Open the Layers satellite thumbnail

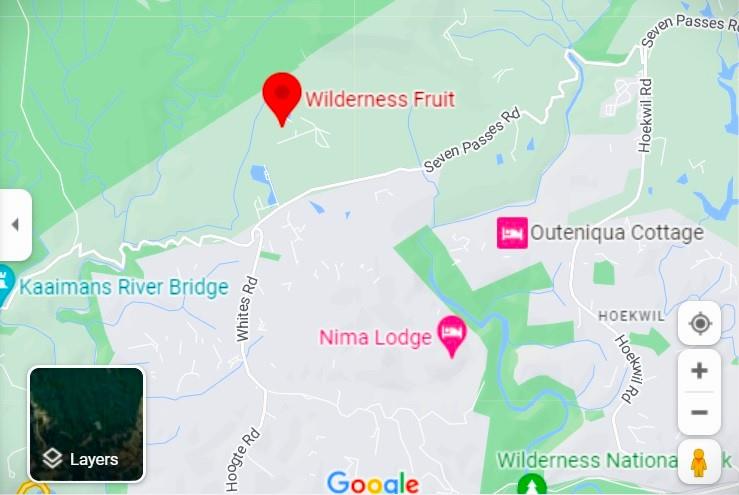(x=87, y=425)
